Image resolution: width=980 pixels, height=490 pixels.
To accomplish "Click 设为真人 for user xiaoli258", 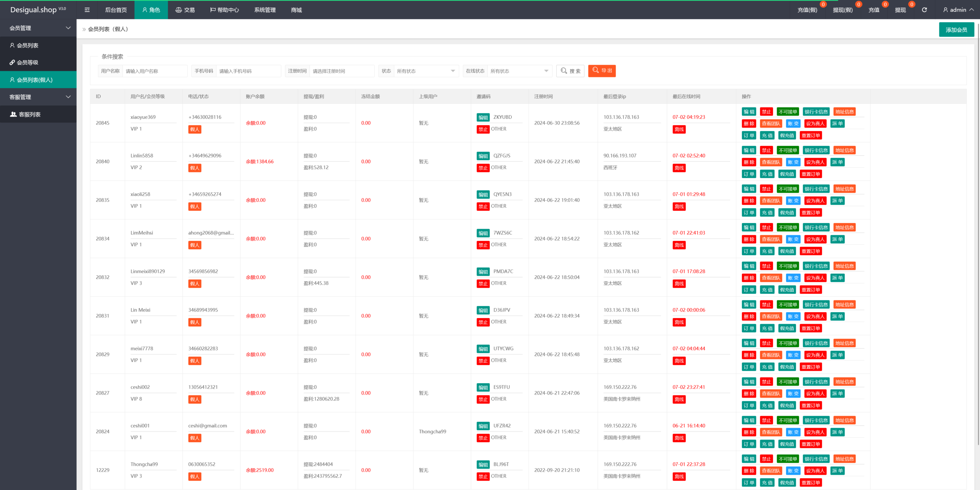I will 815,201.
